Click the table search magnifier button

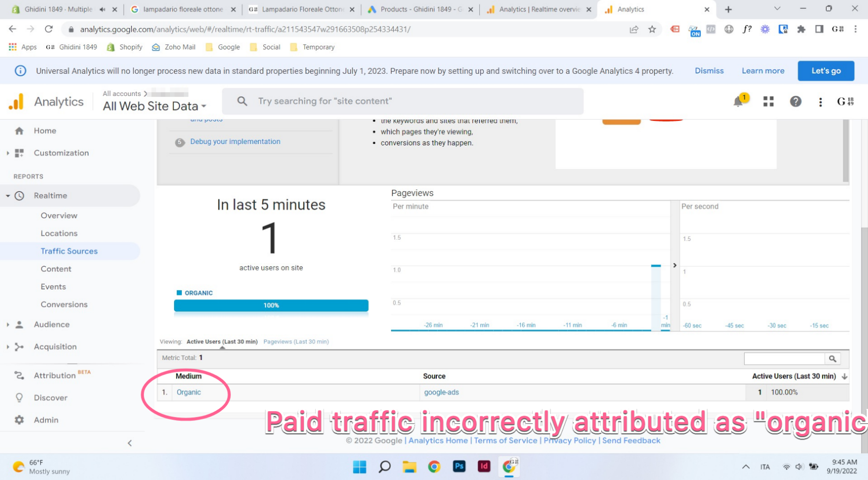832,359
